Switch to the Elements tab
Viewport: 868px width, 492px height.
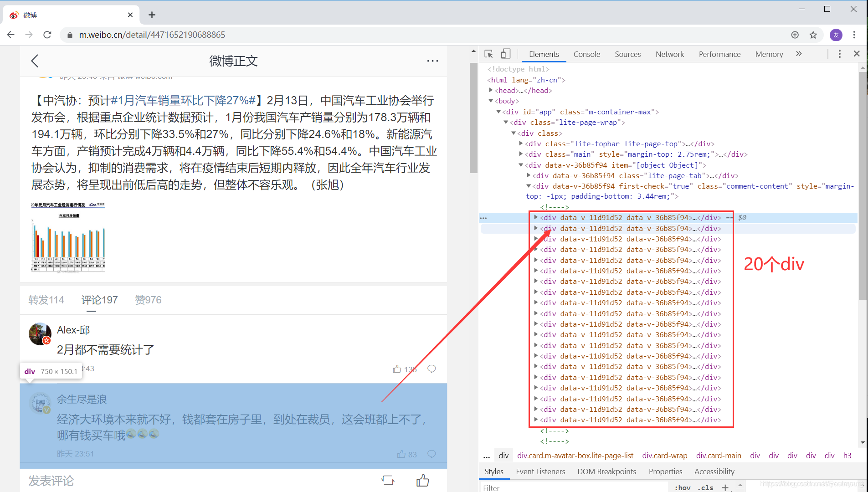(544, 54)
